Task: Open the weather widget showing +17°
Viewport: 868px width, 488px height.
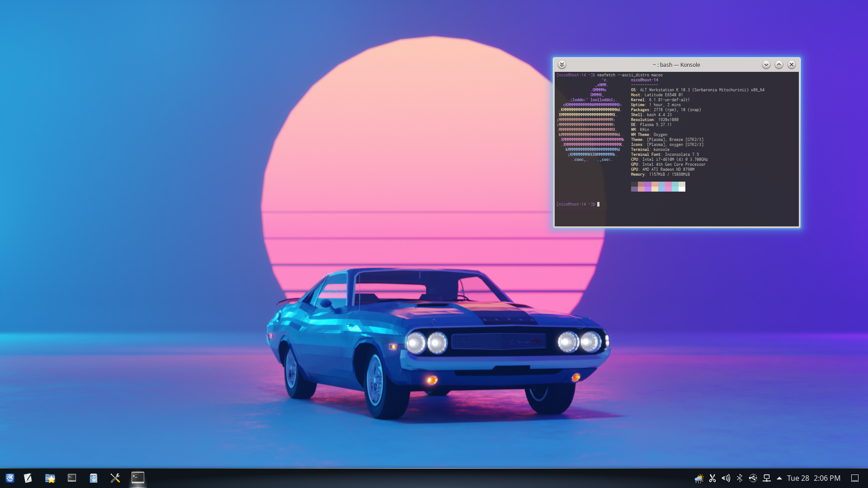Action: coord(699,478)
